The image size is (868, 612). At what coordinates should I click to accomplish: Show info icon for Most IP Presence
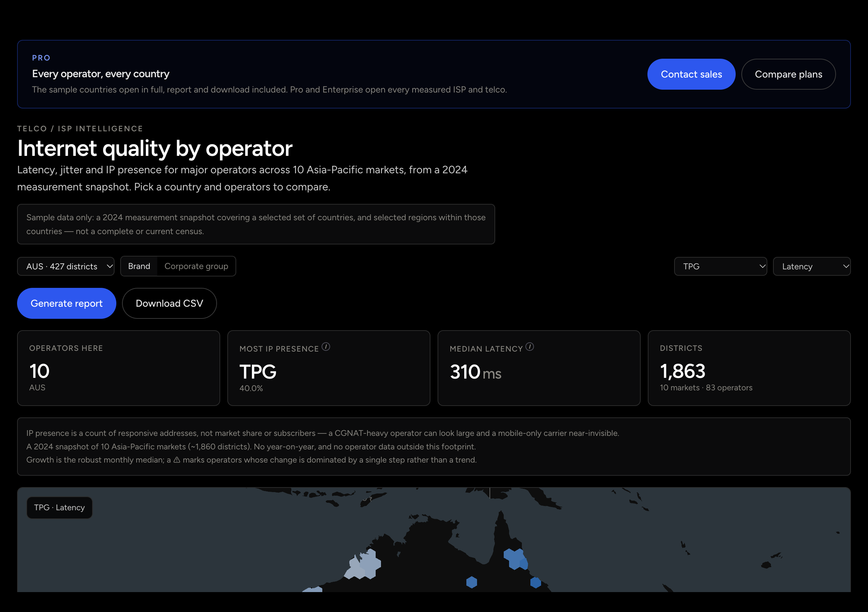click(x=326, y=347)
